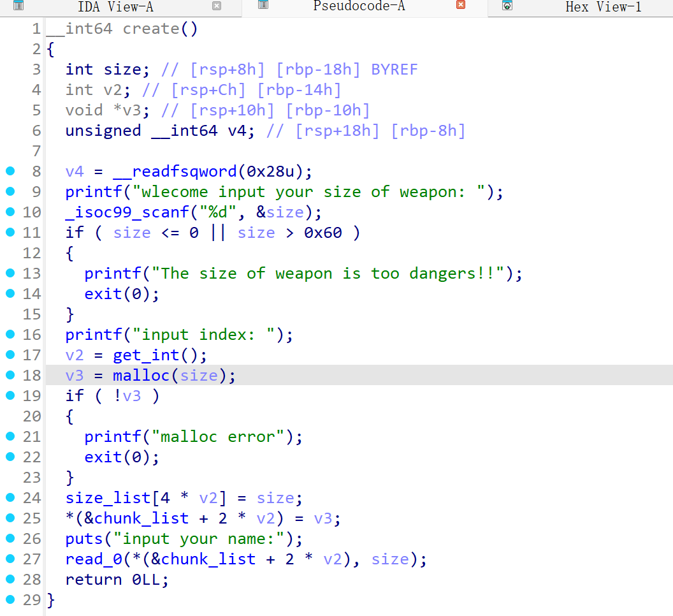
Task: Toggle the breakpoint dot on line 10
Action: coord(10,212)
